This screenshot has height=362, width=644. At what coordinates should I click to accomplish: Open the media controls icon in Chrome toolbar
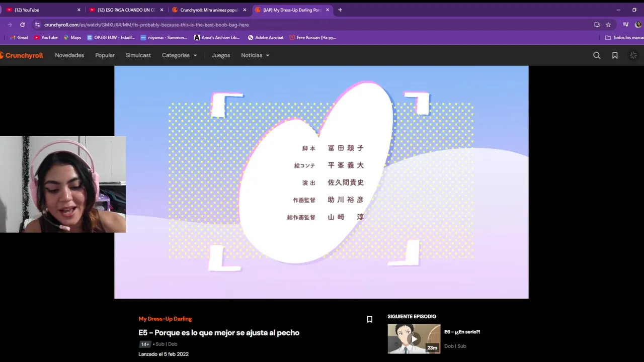626,25
